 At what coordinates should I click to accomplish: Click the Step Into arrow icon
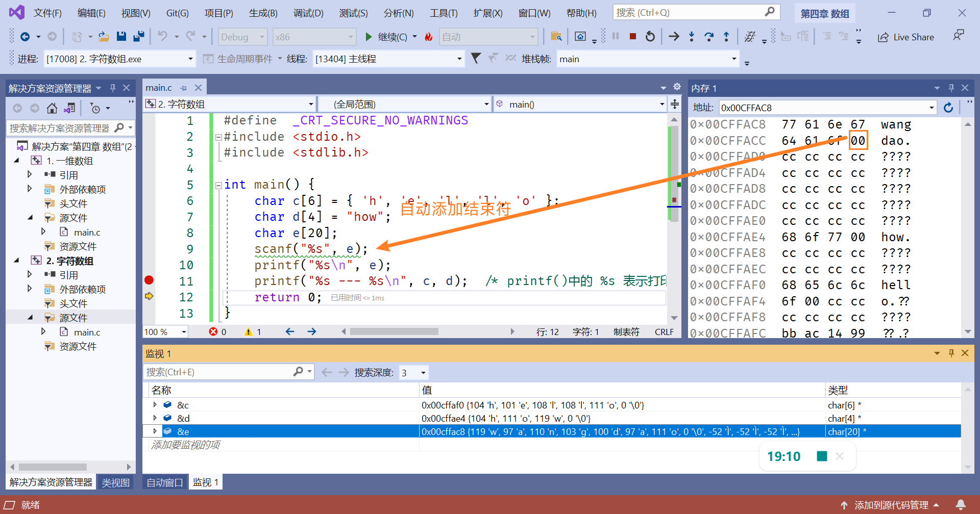click(x=692, y=36)
